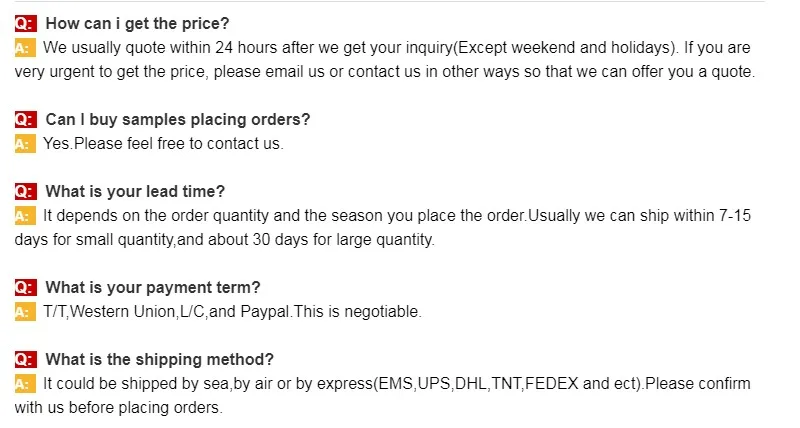Click the Q: icon for lead time question
The height and width of the screenshot is (428, 800).
25,191
